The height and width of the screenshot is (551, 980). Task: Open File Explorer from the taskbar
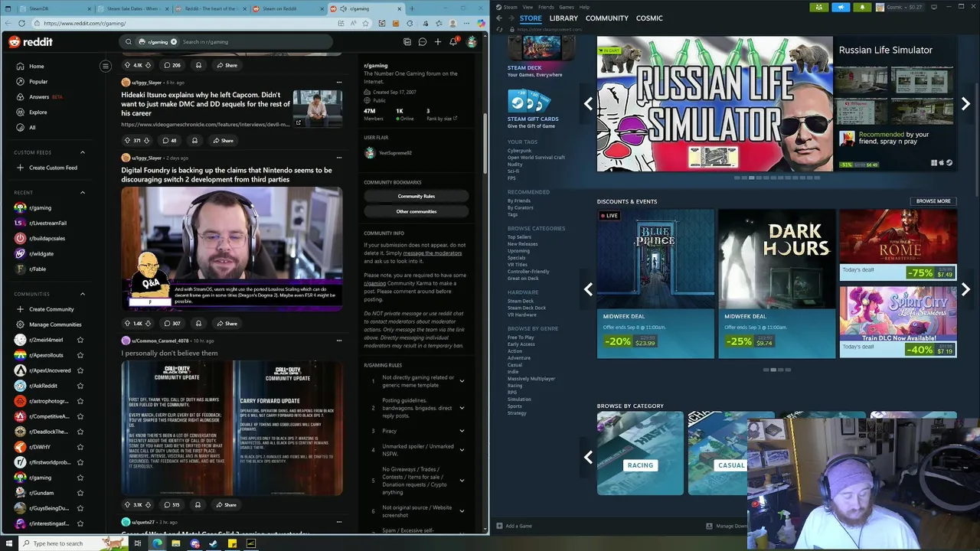[175, 543]
